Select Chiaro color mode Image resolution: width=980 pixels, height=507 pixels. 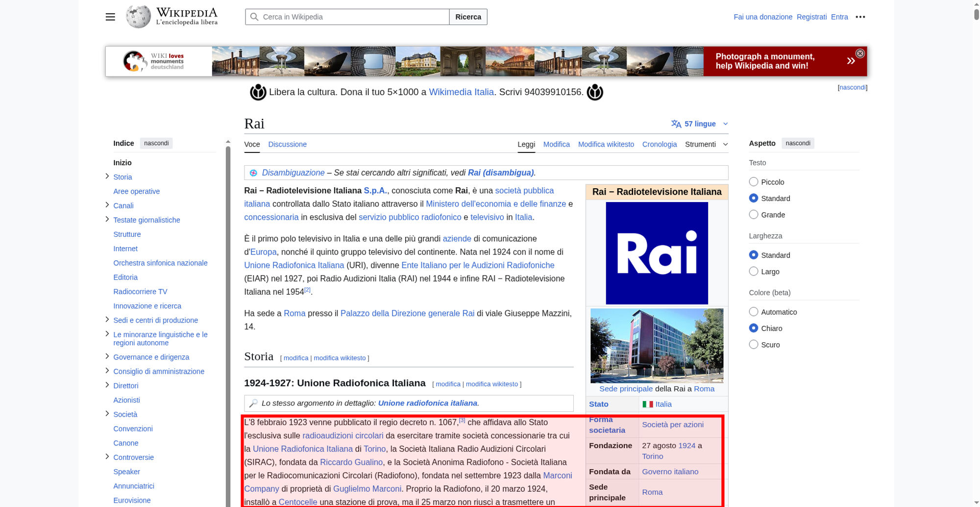754,328
